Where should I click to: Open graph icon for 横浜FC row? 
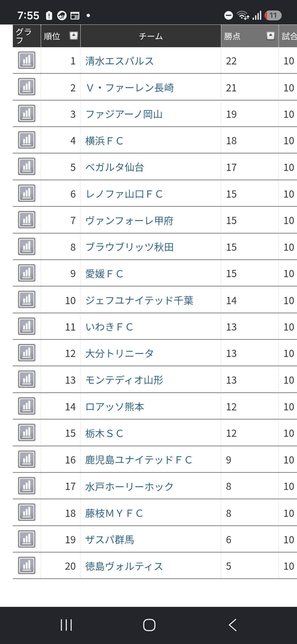click(27, 140)
